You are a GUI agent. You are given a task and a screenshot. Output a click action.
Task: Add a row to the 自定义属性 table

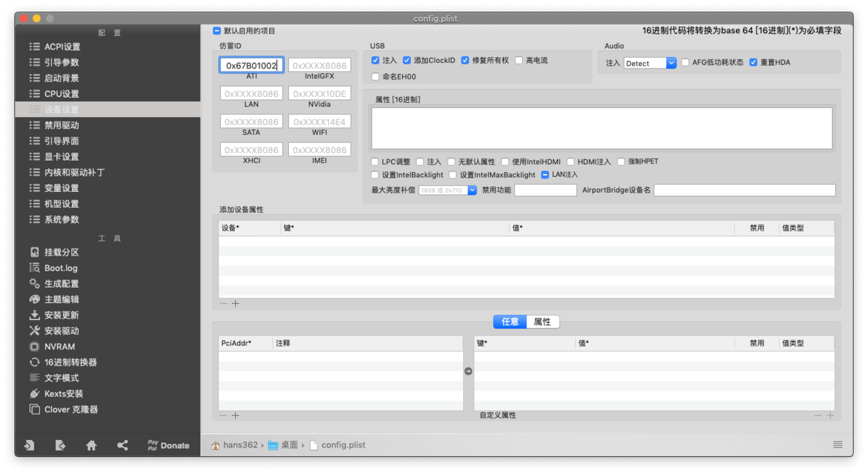click(x=830, y=416)
